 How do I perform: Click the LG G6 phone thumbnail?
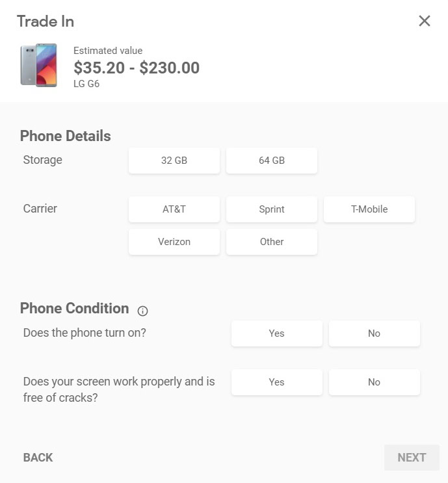38,66
